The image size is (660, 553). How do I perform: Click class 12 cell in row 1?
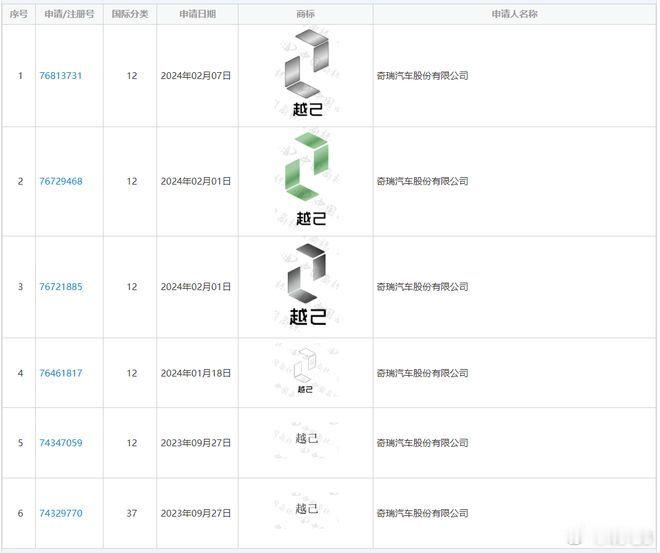[132, 76]
